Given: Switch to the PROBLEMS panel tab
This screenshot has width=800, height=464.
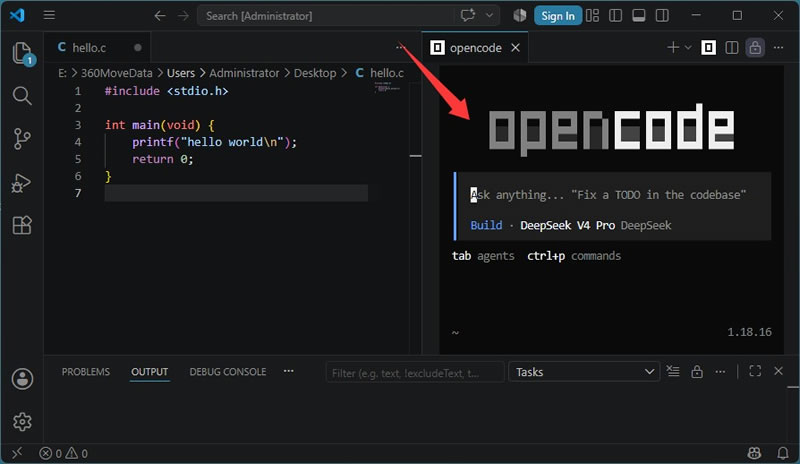Looking at the screenshot, I should coord(86,372).
